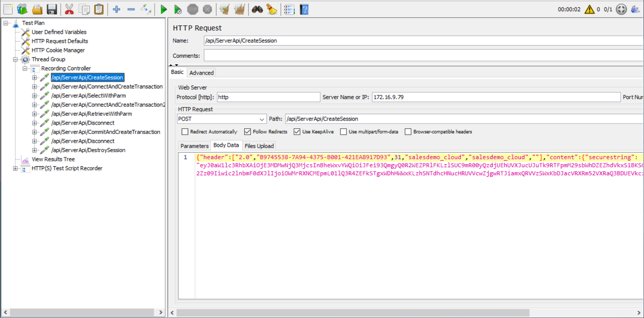Collapse the Thread Group tree node
The width and height of the screenshot is (644, 318).
point(15,59)
